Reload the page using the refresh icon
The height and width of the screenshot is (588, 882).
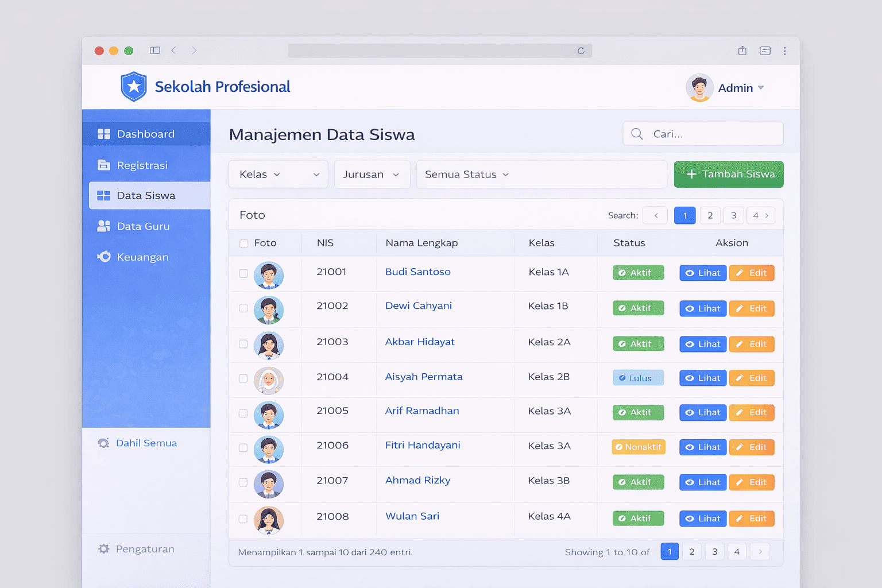[581, 51]
